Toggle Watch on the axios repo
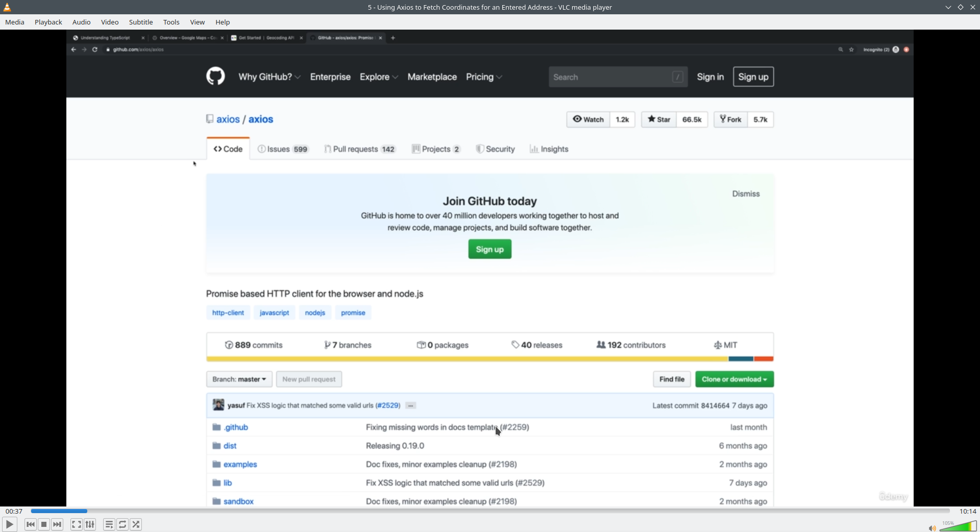The height and width of the screenshot is (532, 980). (x=588, y=119)
